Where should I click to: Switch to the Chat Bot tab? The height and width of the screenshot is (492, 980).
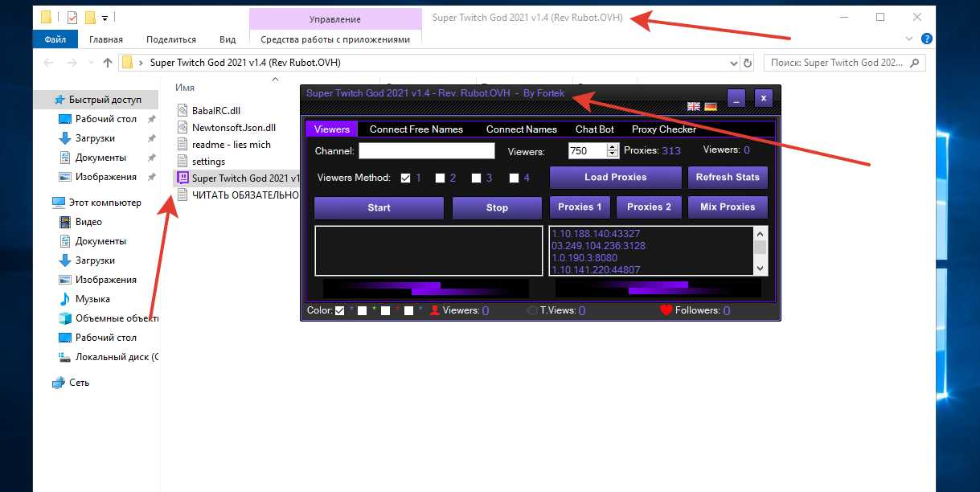point(595,129)
